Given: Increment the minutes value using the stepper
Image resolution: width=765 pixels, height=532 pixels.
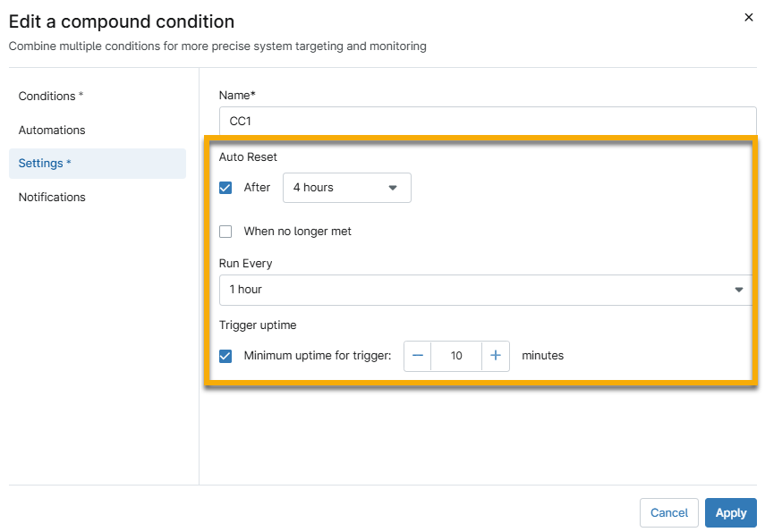Looking at the screenshot, I should coord(496,356).
